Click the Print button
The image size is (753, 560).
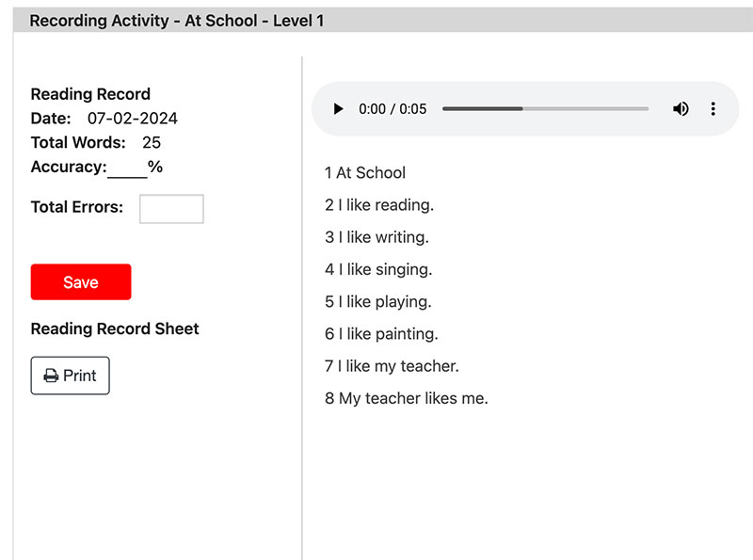click(71, 376)
